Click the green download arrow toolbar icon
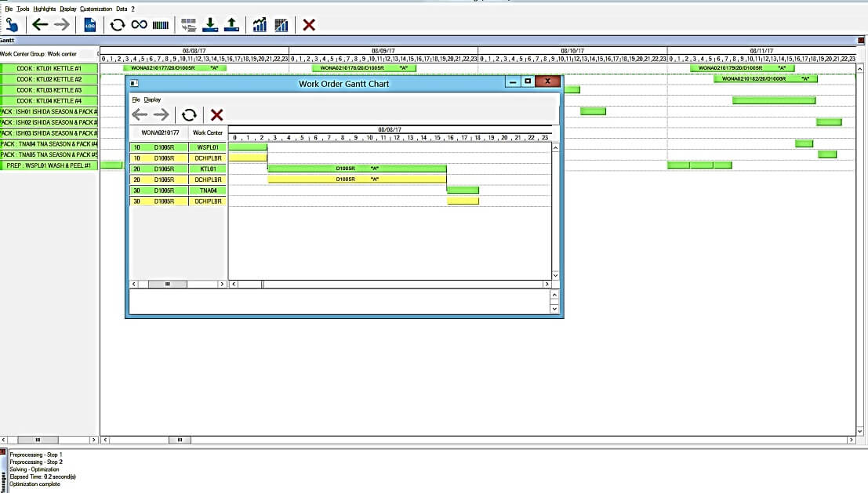 pyautogui.click(x=210, y=24)
